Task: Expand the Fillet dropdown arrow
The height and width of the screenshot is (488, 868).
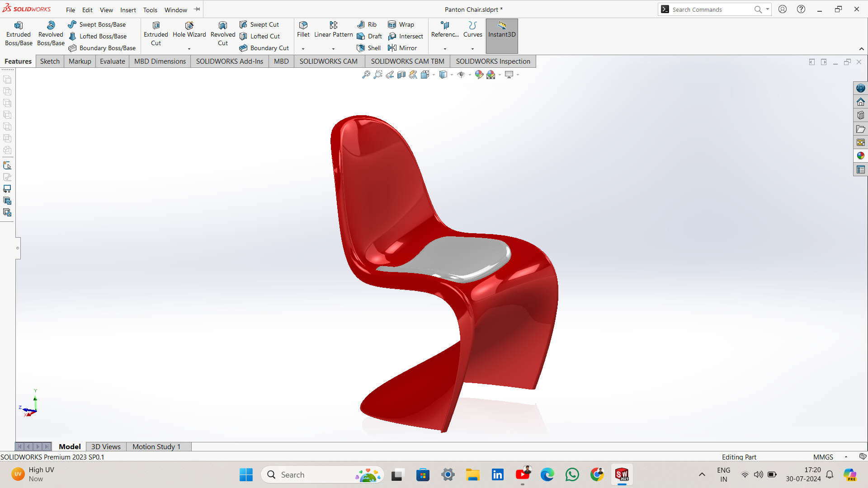Action: [x=303, y=48]
